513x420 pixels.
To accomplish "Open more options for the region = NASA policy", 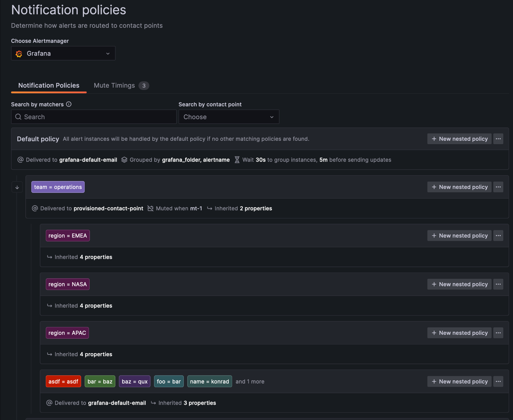I will (x=498, y=284).
